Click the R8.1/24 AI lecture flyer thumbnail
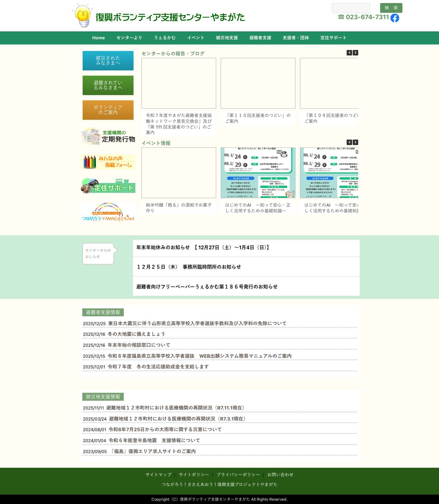This screenshot has width=439, height=504. [x=258, y=173]
